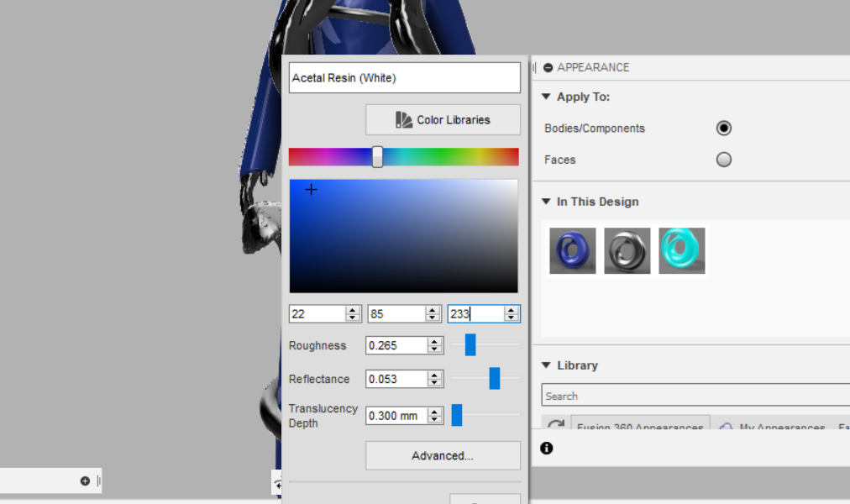Click the hue slider handle on the spectrum bar

(x=377, y=156)
